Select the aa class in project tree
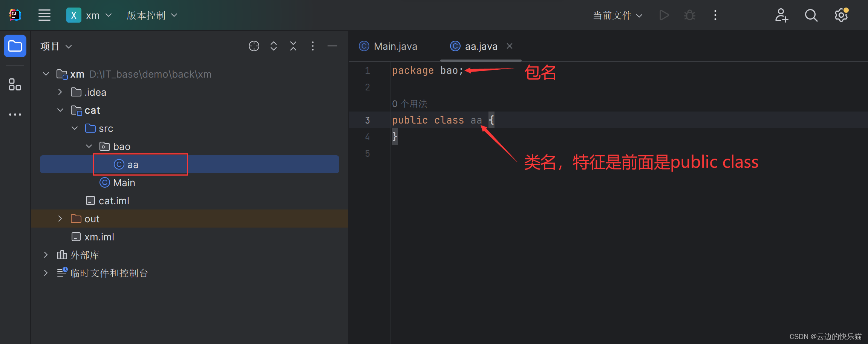This screenshot has width=868, height=344. click(x=190, y=164)
